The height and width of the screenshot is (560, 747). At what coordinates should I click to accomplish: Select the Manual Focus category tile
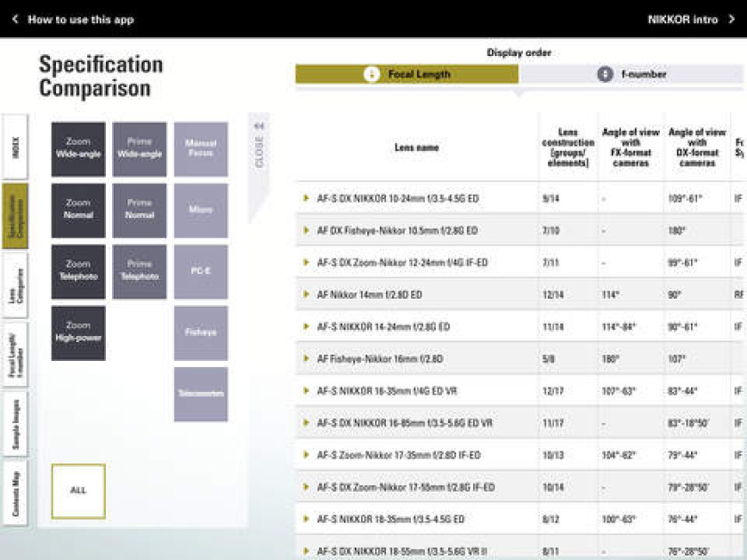201,149
